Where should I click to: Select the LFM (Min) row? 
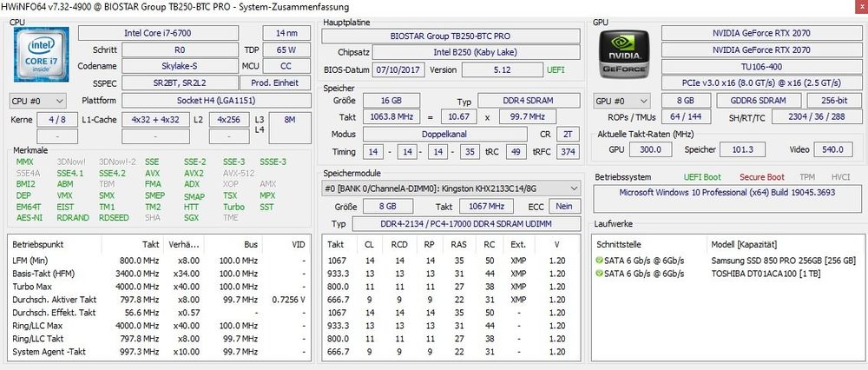[x=160, y=261]
